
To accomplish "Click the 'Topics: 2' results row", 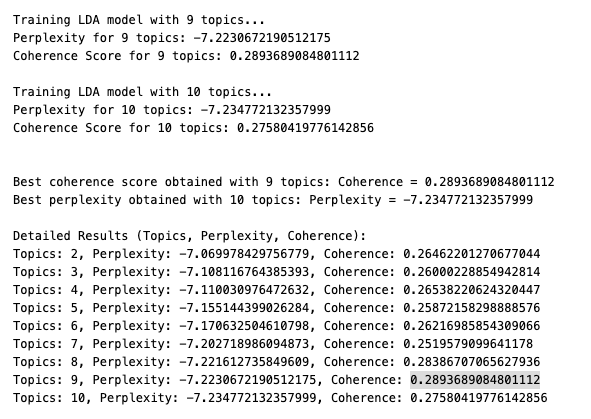I will tap(277, 254).
